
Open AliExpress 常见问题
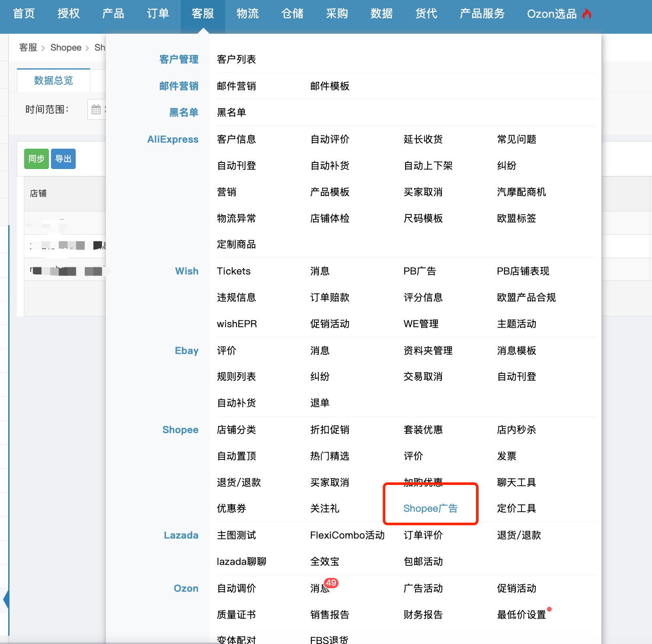coord(517,139)
